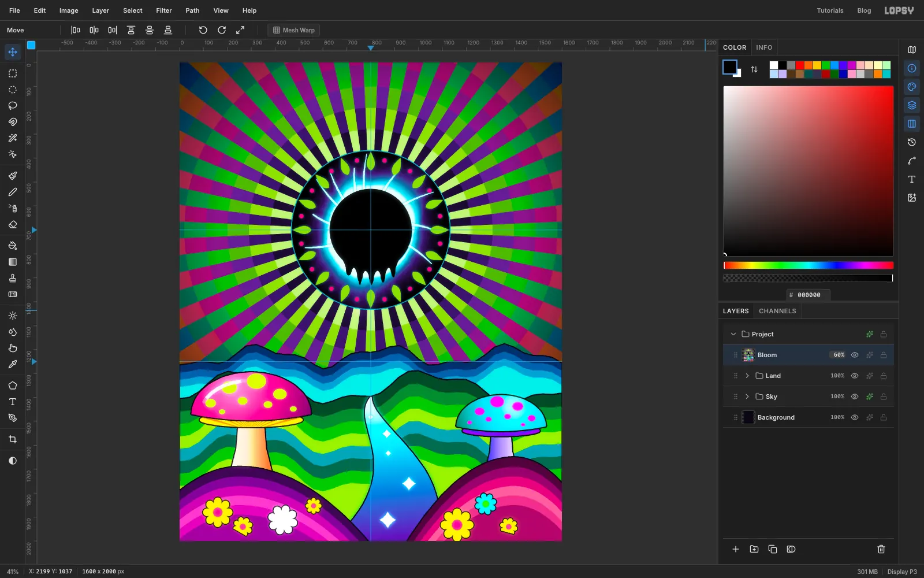Rotate counterclockwise with the undo-arrow icon
Viewport: 924px width, 578px height.
tap(203, 30)
